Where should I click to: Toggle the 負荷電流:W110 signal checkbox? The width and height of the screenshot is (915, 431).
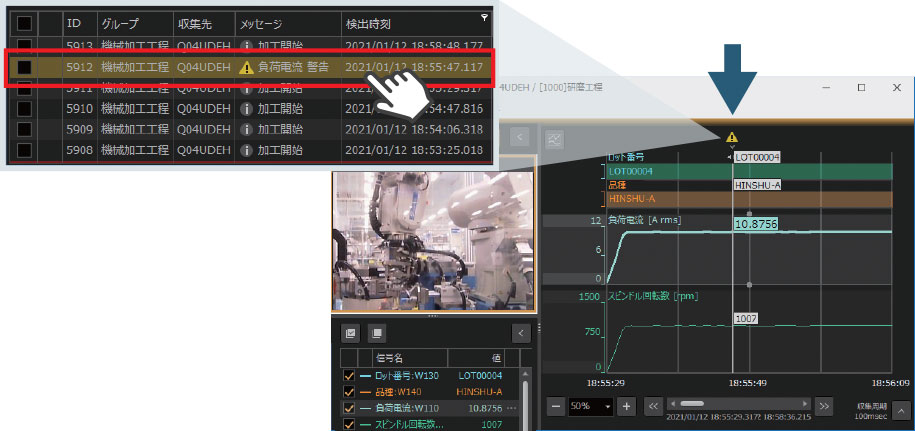point(349,409)
